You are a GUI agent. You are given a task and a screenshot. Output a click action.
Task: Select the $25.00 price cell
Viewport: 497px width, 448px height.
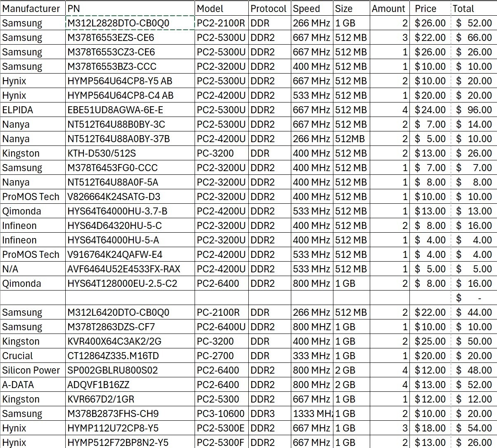coord(430,341)
